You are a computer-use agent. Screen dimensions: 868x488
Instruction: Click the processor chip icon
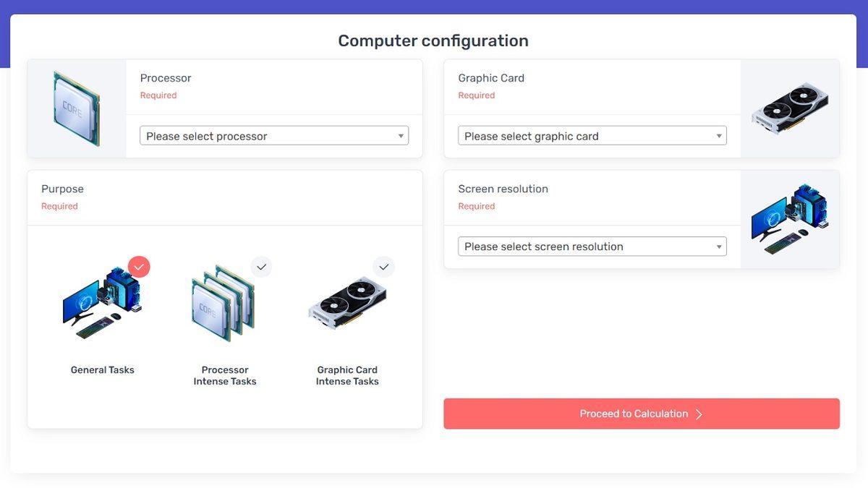coord(77,108)
